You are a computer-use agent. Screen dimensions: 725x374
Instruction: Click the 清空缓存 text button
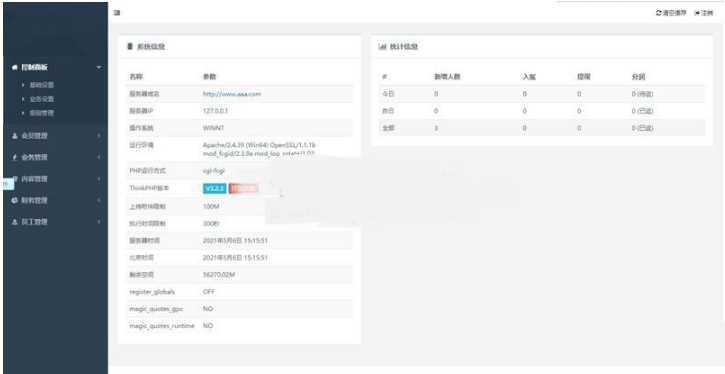[x=674, y=13]
